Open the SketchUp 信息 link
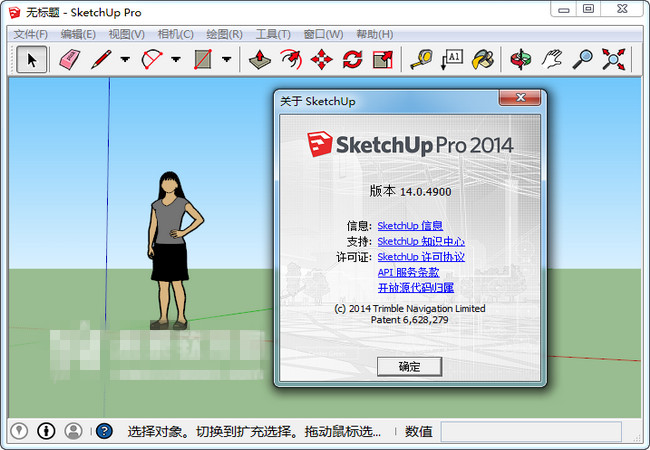The image size is (650, 450). click(410, 226)
